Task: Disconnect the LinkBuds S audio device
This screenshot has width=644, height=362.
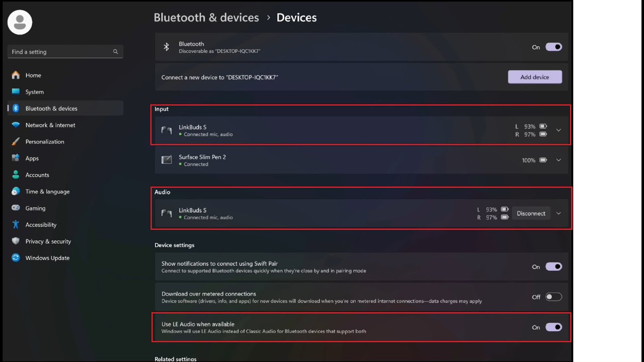Action: (x=531, y=214)
